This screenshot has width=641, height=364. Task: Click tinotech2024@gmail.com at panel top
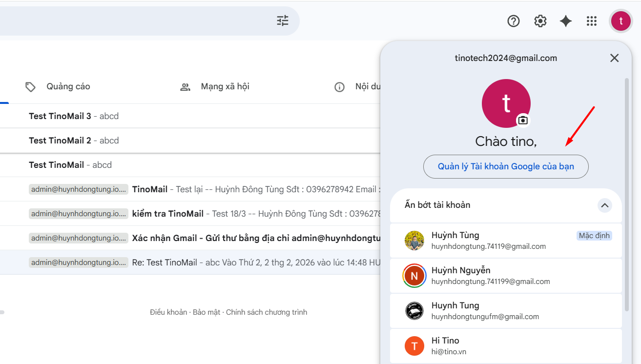[506, 58]
